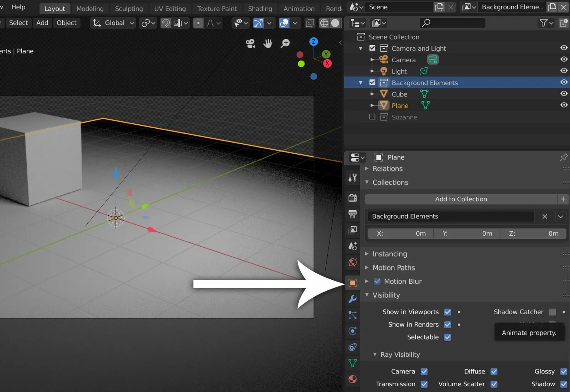Select the Tool Properties tab
This screenshot has height=392, width=570.
[x=352, y=177]
